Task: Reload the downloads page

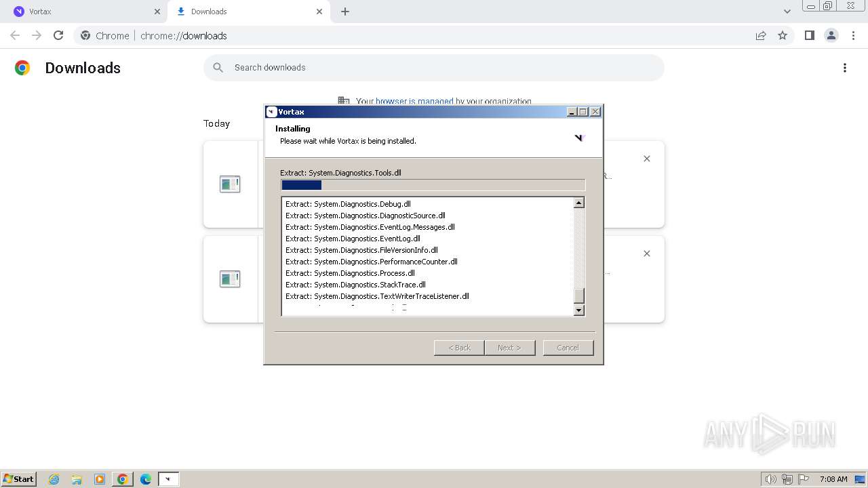Action: [58, 35]
